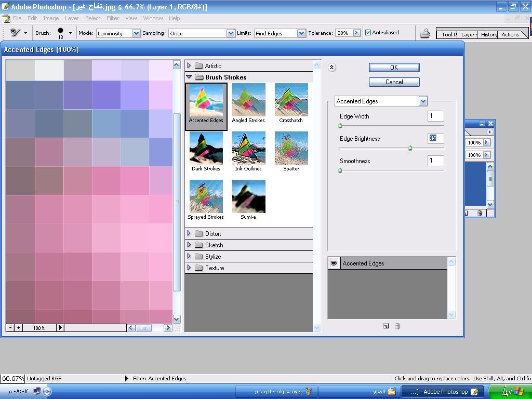The width and height of the screenshot is (532, 399).
Task: Select the Spatter filter thumbnail
Action: tap(291, 152)
